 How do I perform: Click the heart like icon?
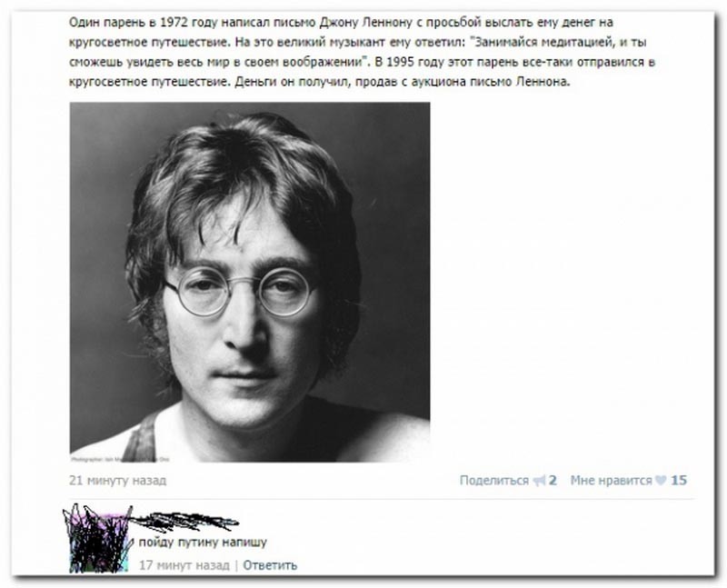661,481
